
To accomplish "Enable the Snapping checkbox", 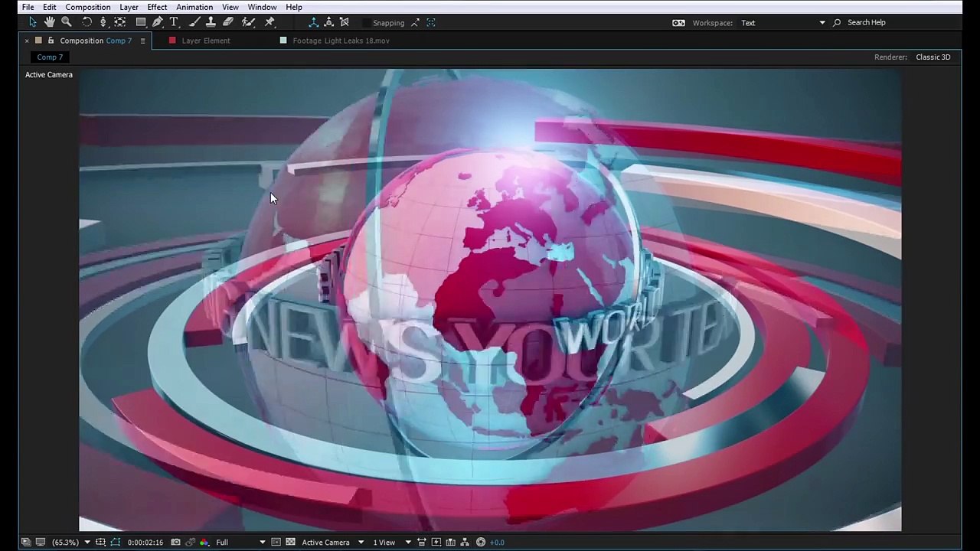I will click(366, 23).
